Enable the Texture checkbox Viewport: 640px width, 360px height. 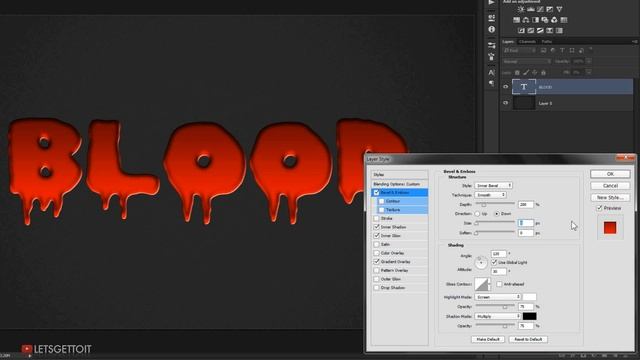pyautogui.click(x=381, y=210)
